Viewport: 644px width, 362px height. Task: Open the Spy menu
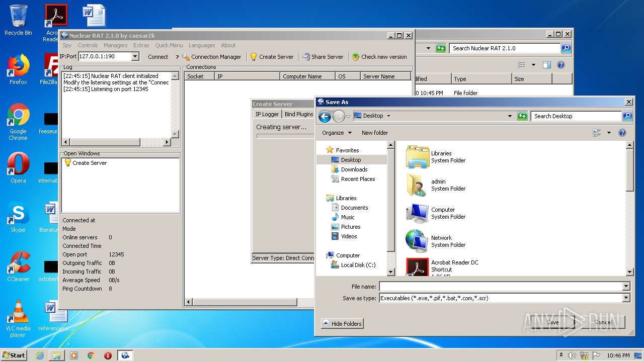(x=67, y=45)
